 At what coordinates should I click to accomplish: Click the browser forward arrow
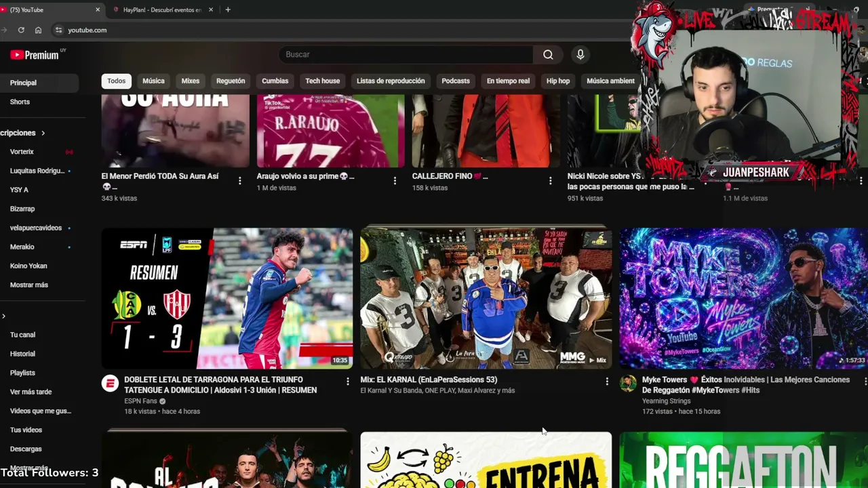point(5,30)
